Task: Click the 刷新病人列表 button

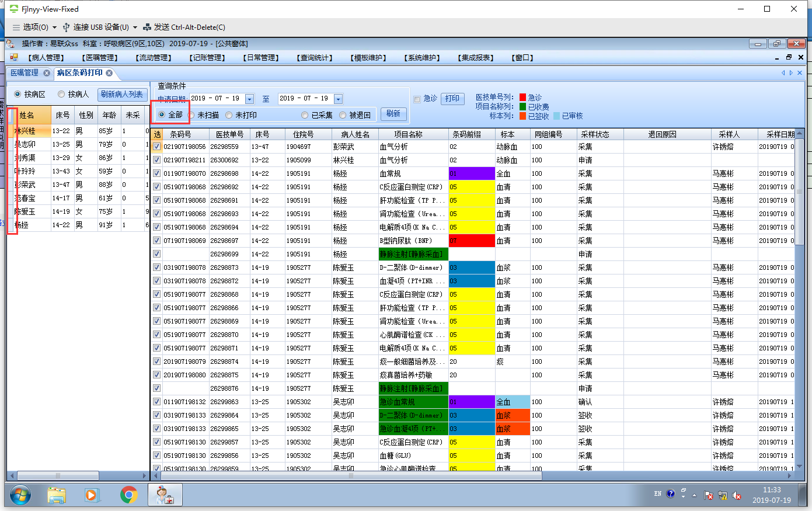Action: coord(121,94)
